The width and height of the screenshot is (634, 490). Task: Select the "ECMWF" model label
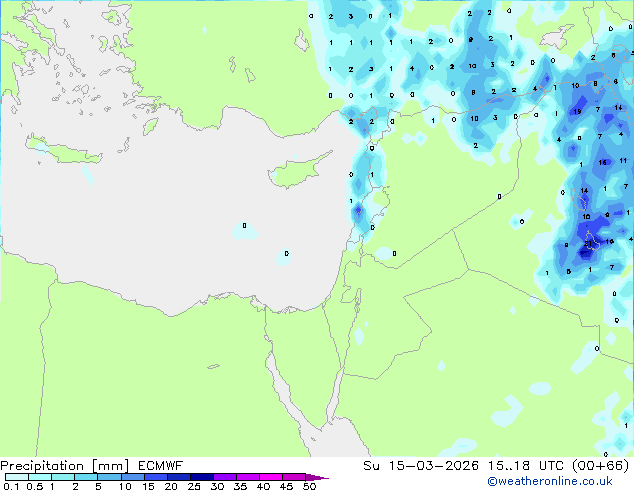pos(161,466)
